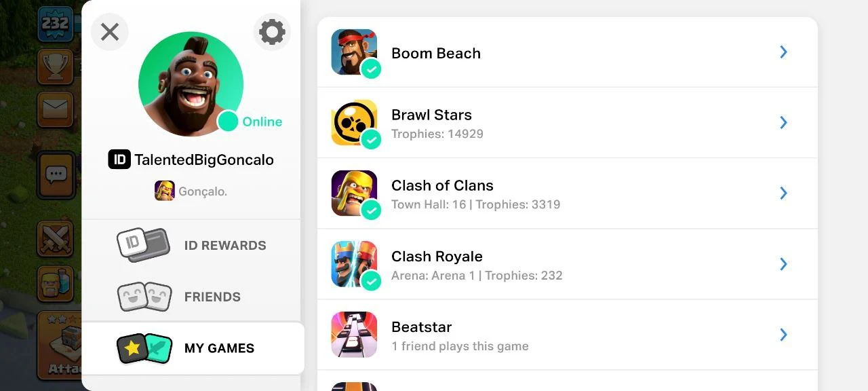Expand Brawl Stars row chevron

point(783,123)
